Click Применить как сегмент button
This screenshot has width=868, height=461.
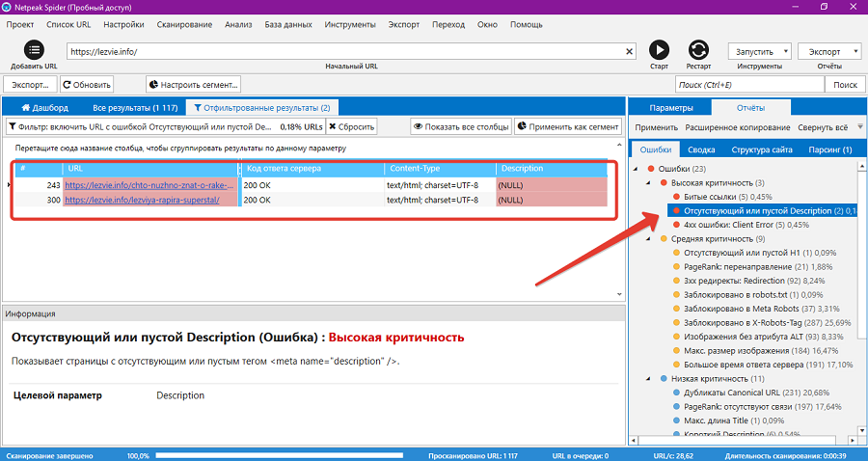click(568, 126)
